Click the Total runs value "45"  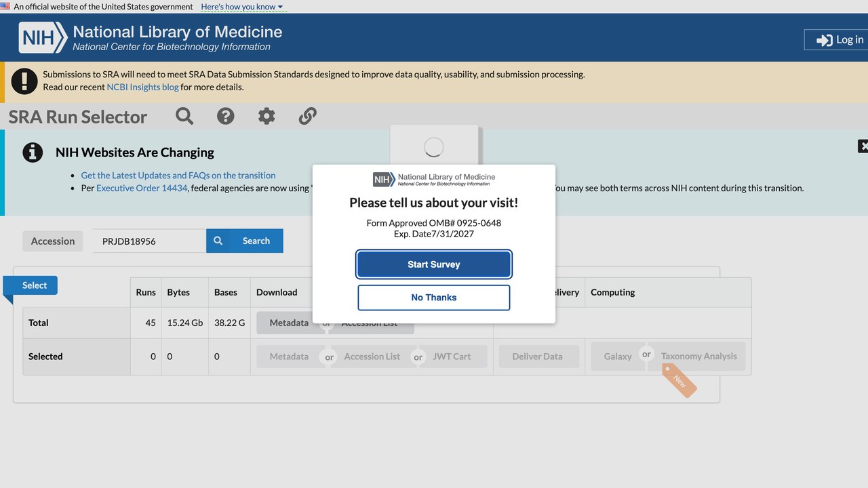coord(151,323)
